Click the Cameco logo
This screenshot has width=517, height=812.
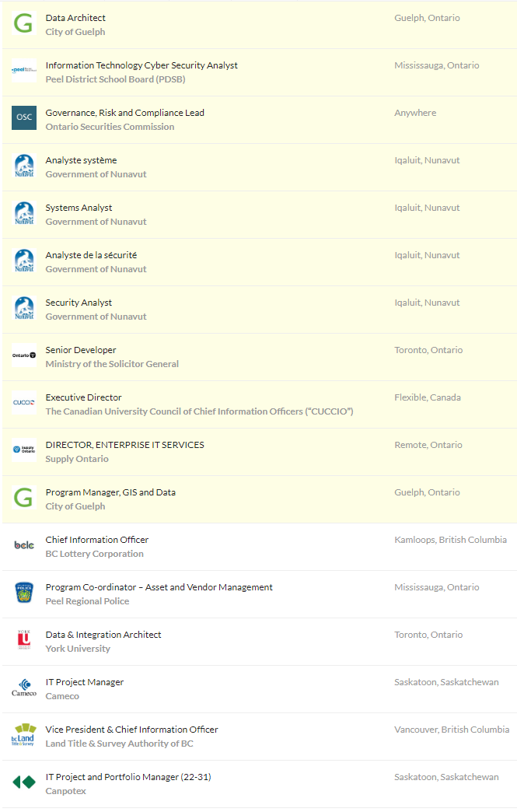[x=24, y=688]
